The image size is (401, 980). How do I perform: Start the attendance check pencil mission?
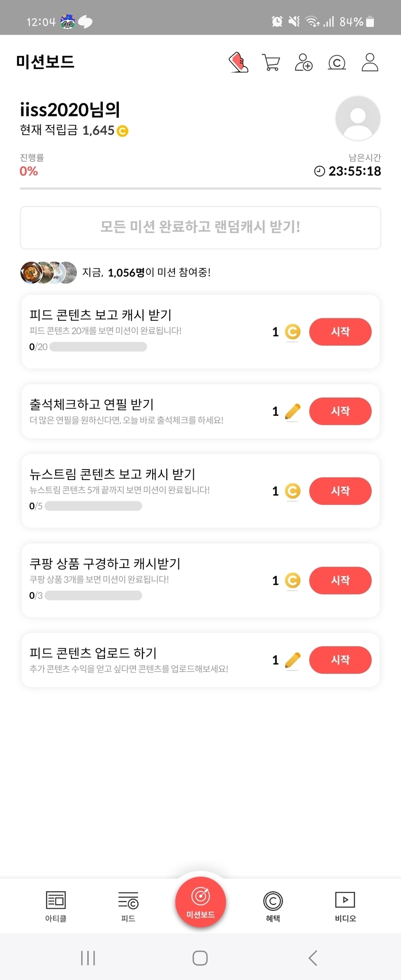click(x=340, y=412)
